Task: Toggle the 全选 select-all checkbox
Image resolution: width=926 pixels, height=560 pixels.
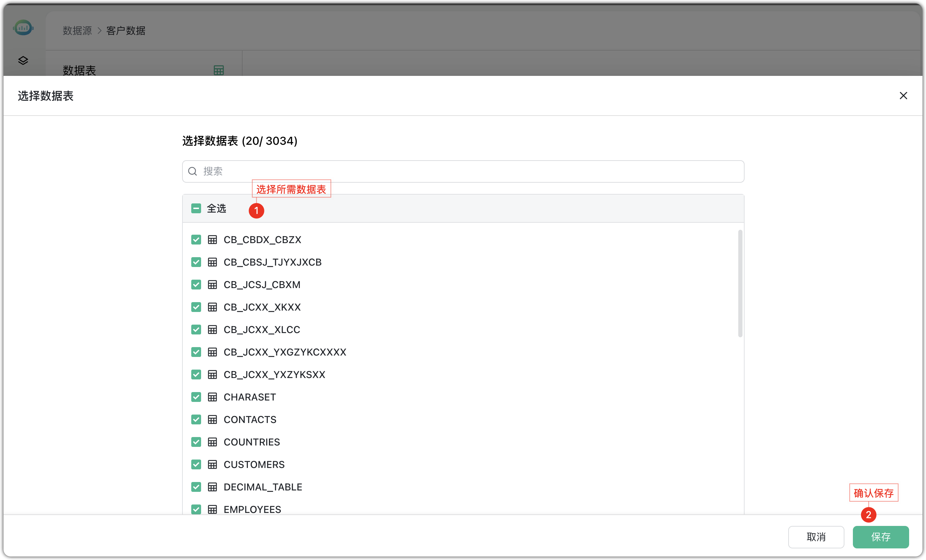Action: [196, 208]
